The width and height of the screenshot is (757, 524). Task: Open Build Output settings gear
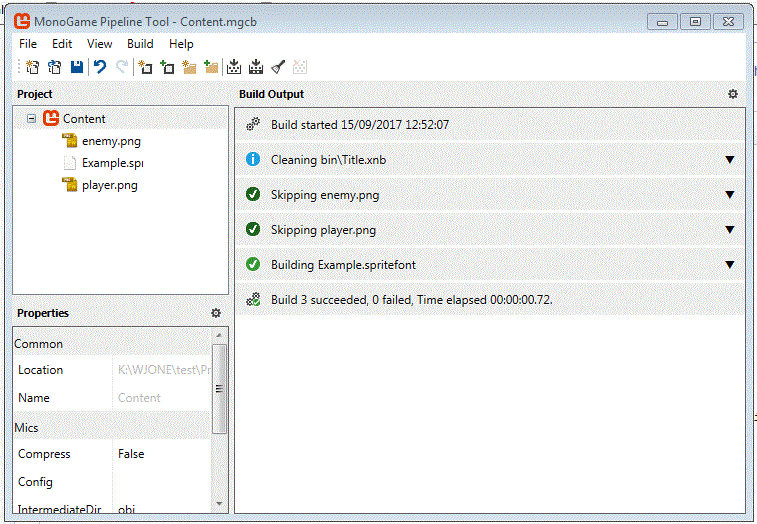[x=733, y=94]
